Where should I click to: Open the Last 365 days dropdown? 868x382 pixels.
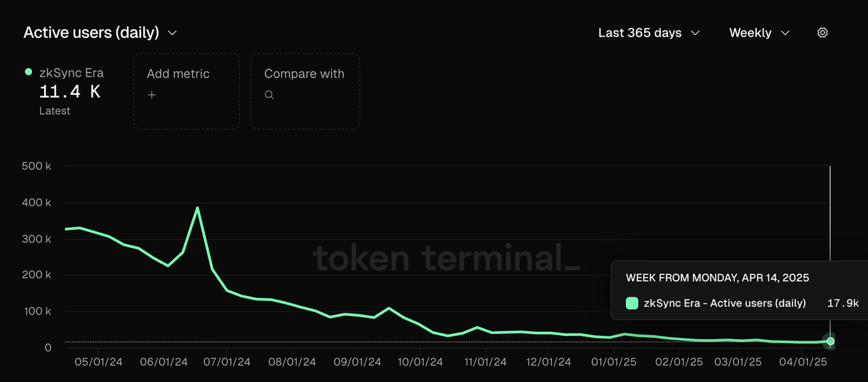pyautogui.click(x=648, y=33)
